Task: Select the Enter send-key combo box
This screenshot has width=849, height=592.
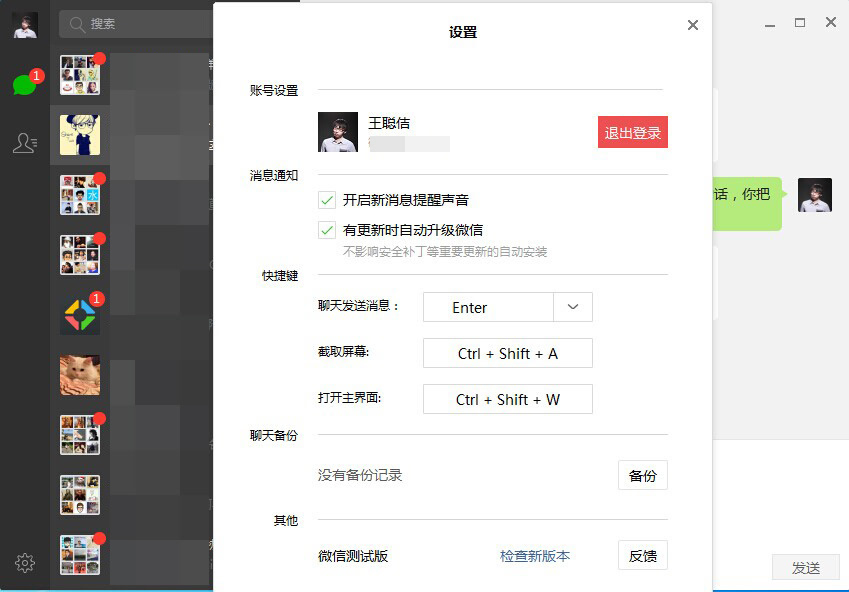Action: coord(488,307)
